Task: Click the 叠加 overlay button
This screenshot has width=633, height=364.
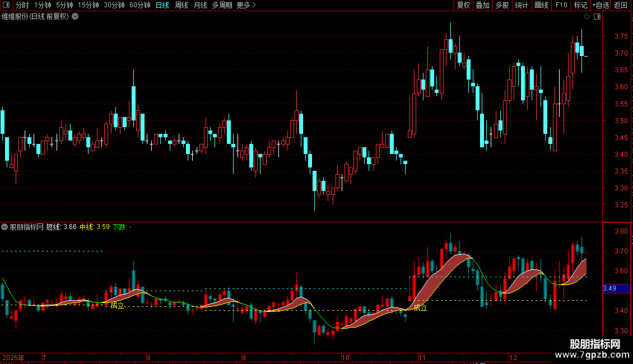Action: click(x=483, y=5)
